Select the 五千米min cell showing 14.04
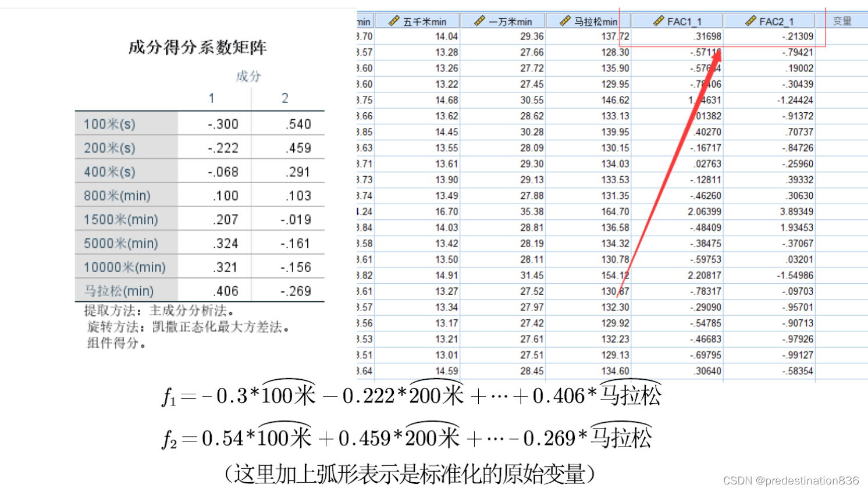Image resolution: width=868 pixels, height=492 pixels. pos(417,37)
